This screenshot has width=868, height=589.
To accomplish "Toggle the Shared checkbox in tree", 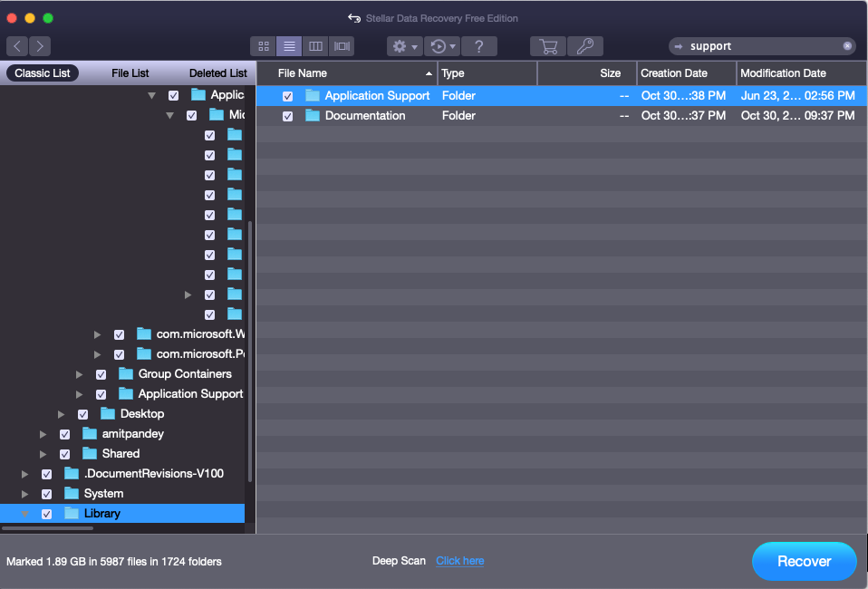I will 64,455.
